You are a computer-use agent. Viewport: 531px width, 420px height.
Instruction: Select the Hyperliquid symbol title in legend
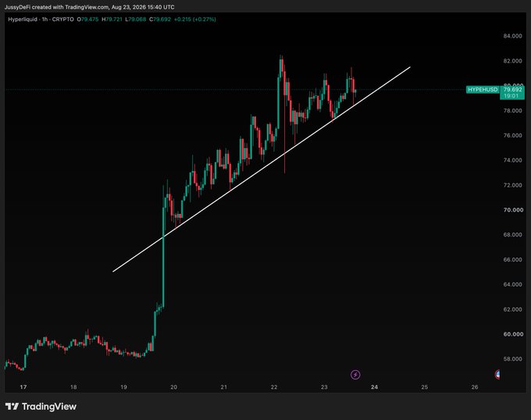23,20
